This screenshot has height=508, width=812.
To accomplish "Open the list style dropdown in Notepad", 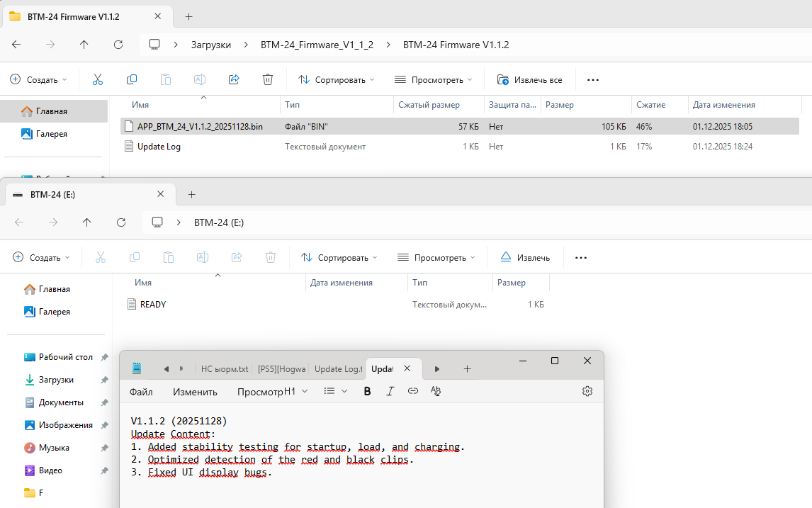I will coord(336,392).
